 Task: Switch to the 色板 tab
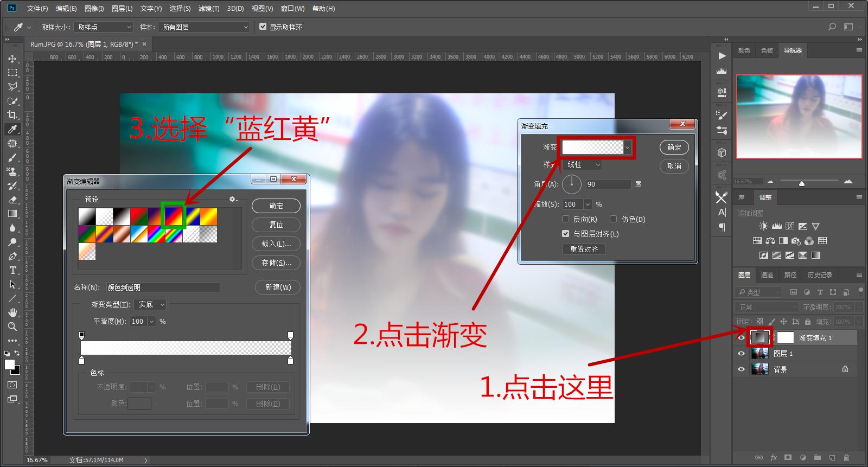[767, 50]
